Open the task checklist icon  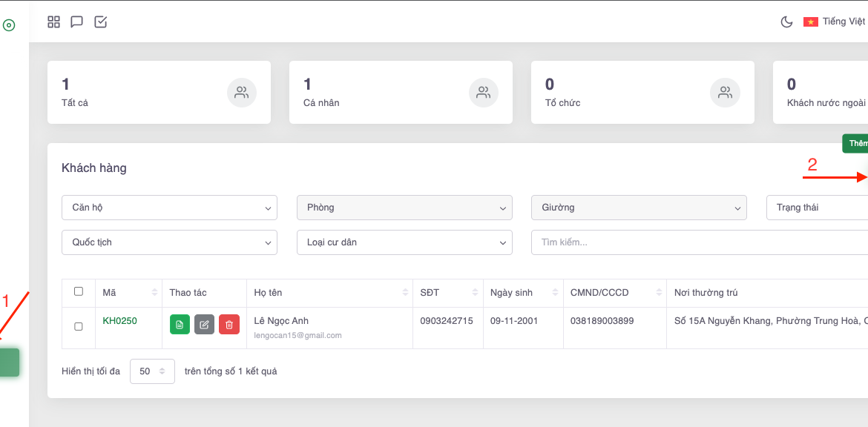coord(101,22)
